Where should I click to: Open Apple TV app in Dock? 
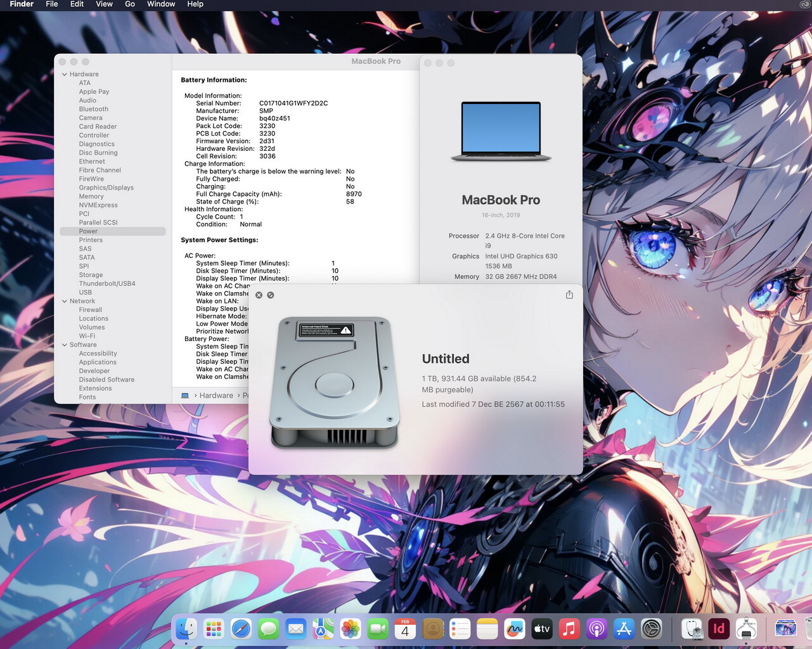[542, 629]
